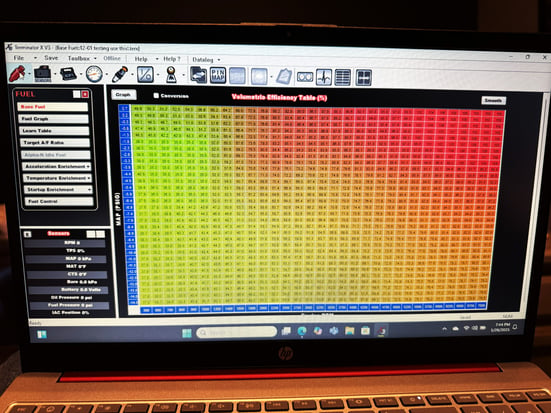Toggle the Conversion checkbox
Viewport: 551px width, 413px height.
(156, 95)
